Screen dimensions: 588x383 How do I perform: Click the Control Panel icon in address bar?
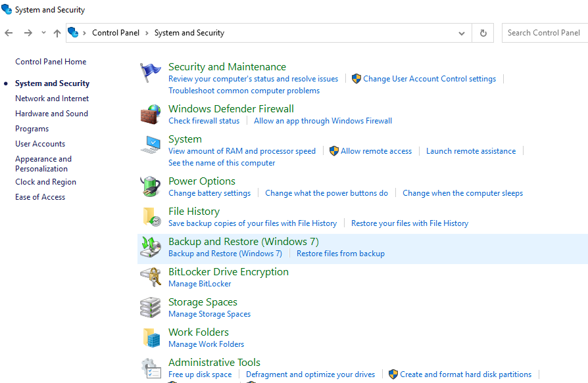click(73, 33)
